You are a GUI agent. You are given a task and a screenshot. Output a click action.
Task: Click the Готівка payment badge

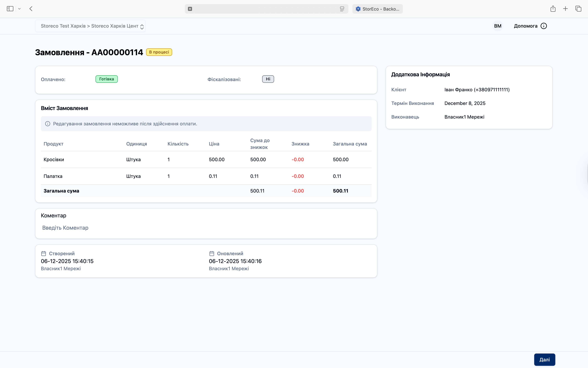coord(107,79)
